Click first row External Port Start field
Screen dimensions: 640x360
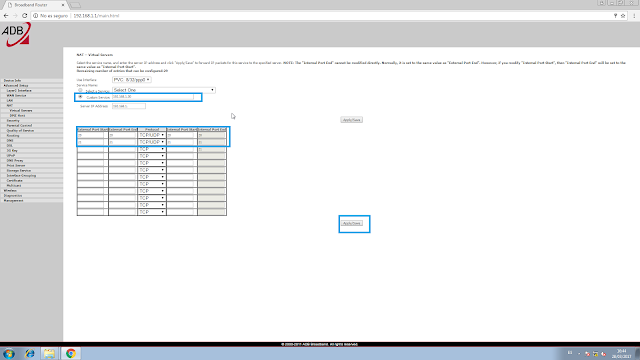click(91, 135)
